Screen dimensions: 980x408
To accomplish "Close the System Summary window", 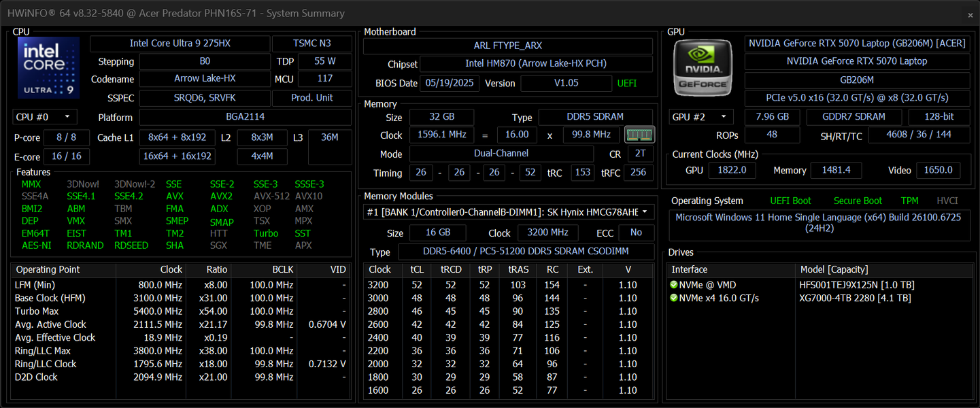I will [970, 14].
